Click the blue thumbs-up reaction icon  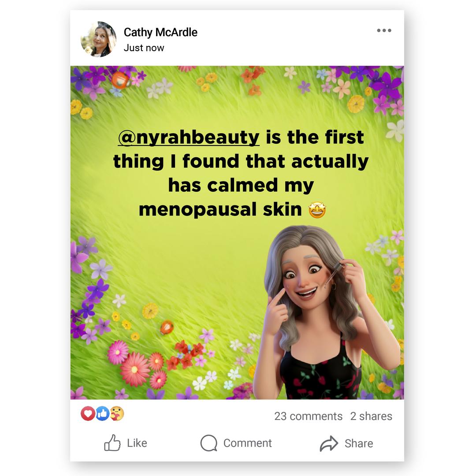pos(103,413)
